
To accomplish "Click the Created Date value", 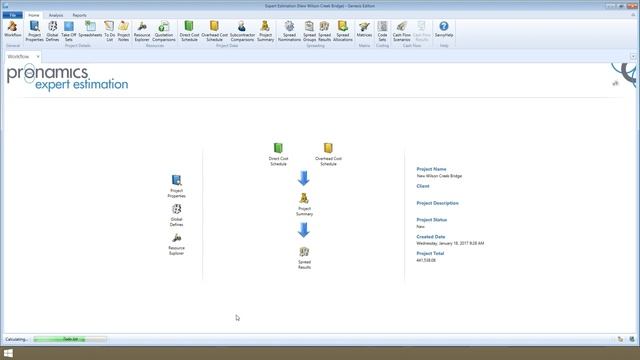I will 450,243.
